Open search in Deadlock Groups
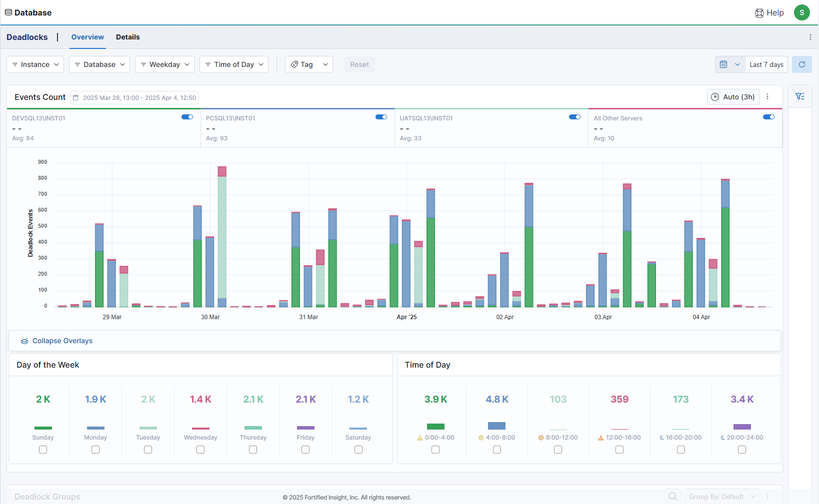 coord(672,496)
